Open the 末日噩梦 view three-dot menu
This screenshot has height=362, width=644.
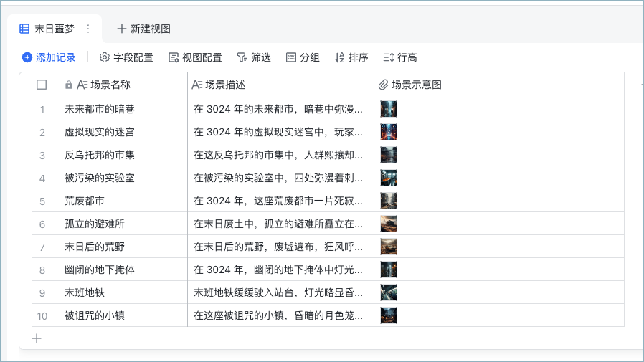pos(88,29)
